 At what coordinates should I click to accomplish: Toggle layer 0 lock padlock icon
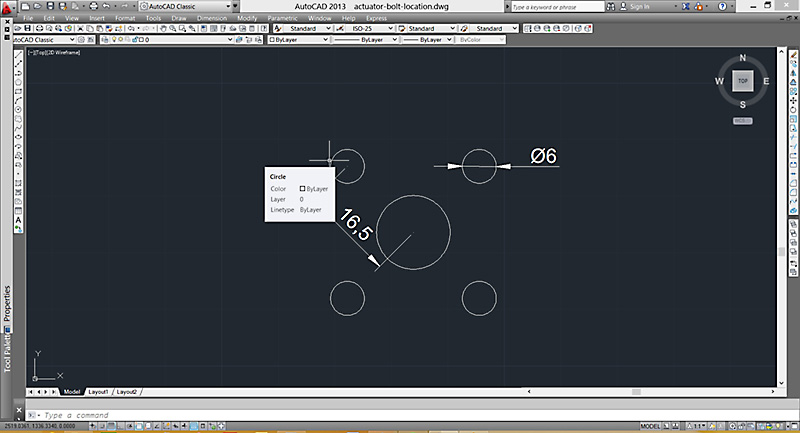click(x=135, y=39)
